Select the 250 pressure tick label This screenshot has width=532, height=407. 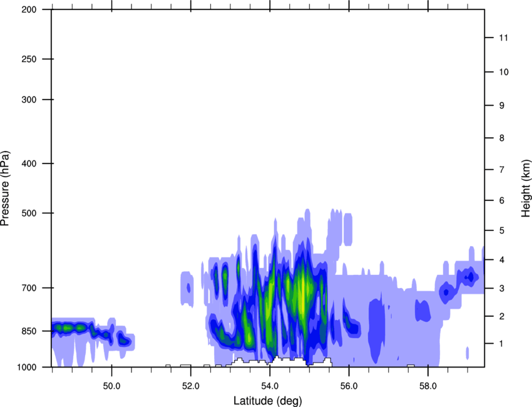[29, 59]
